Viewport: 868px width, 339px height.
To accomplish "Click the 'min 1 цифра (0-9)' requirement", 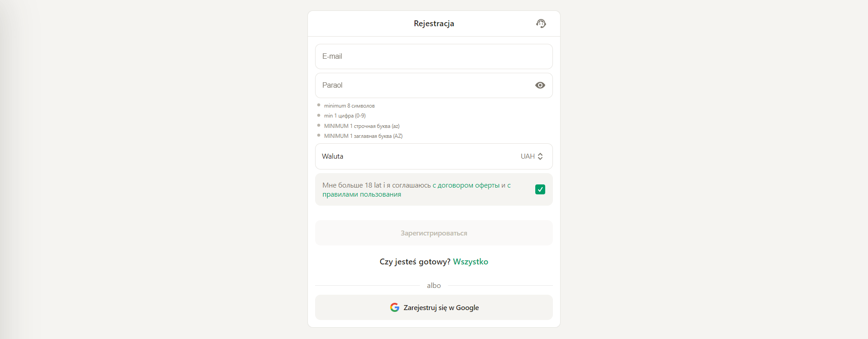I will tap(344, 116).
